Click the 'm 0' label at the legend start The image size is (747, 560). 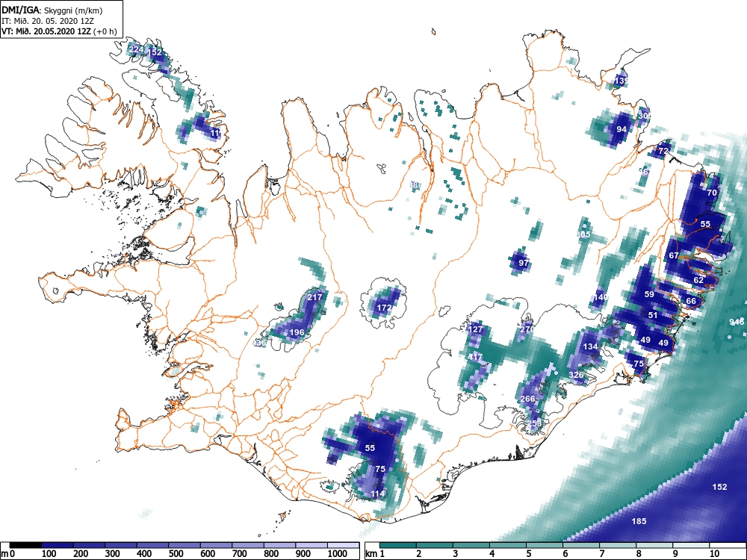coord(8,554)
